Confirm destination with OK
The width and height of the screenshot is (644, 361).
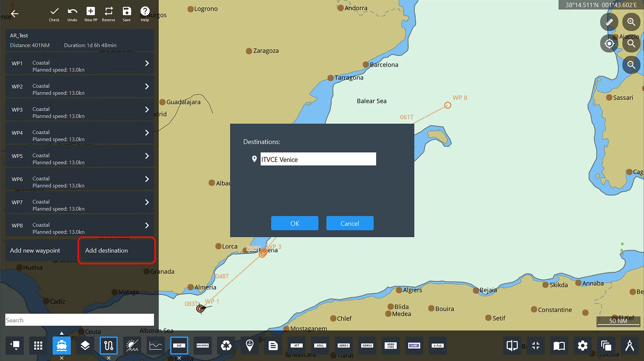(295, 223)
